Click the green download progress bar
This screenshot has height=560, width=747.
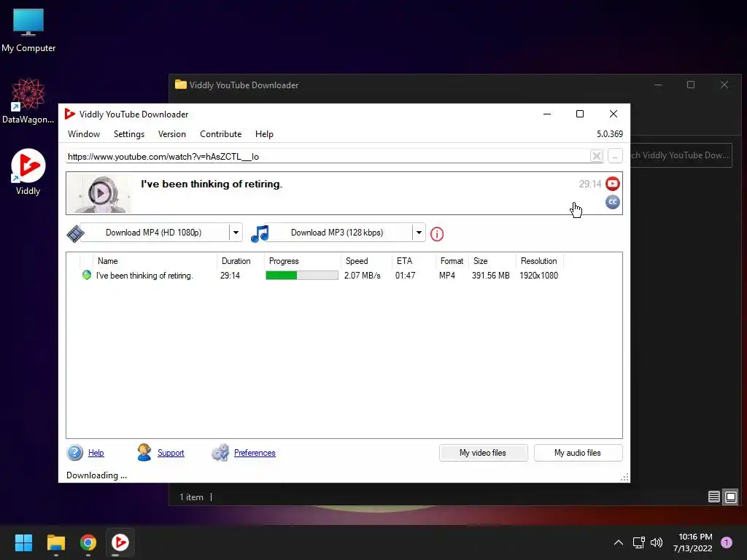301,275
